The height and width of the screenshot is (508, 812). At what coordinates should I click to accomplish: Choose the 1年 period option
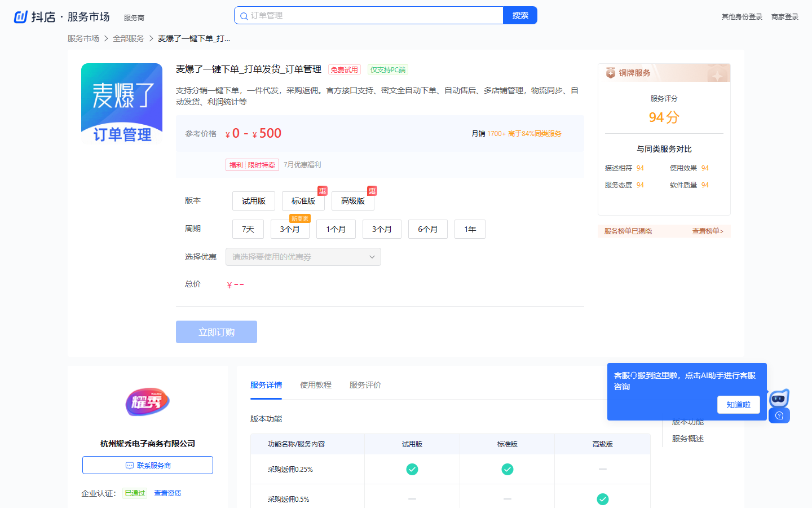(470, 229)
